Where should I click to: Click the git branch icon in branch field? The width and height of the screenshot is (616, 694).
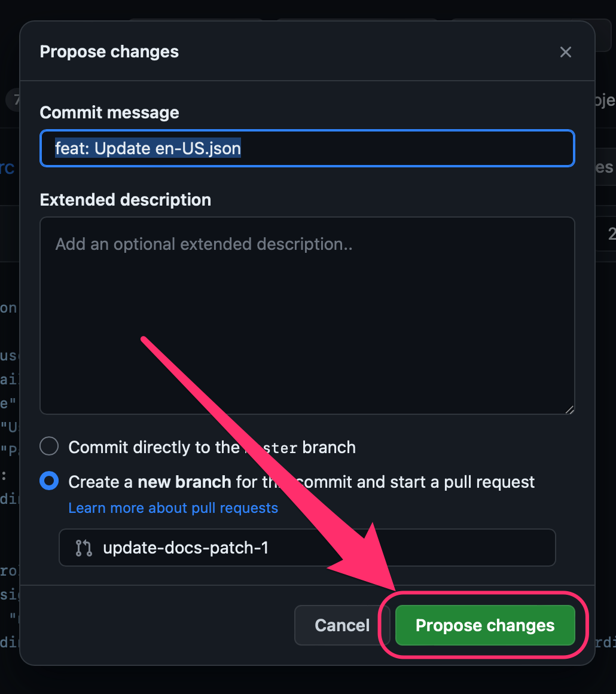pyautogui.click(x=83, y=548)
